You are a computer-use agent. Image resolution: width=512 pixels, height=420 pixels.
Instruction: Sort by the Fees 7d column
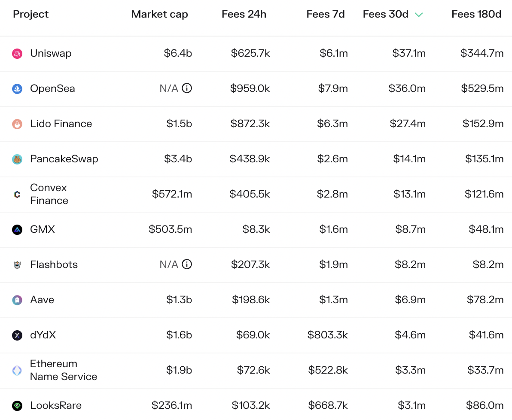click(326, 14)
